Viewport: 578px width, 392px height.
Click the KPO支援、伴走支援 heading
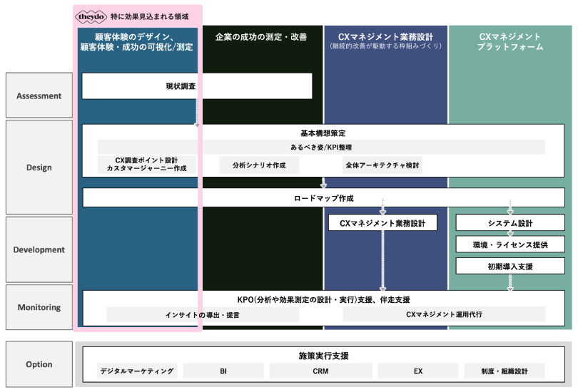coord(324,299)
